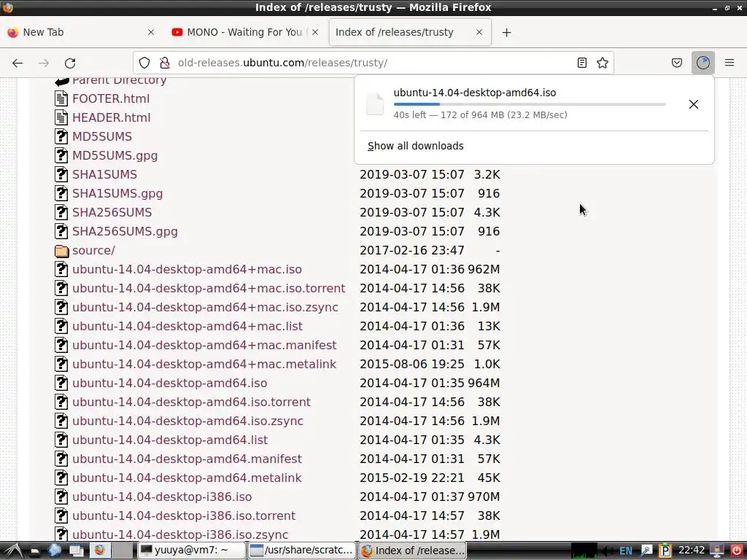This screenshot has height=560, width=747.
Task: Open ubuntu-14.04-desktop-amd64+mac.iso.zsync link
Action: 205,307
